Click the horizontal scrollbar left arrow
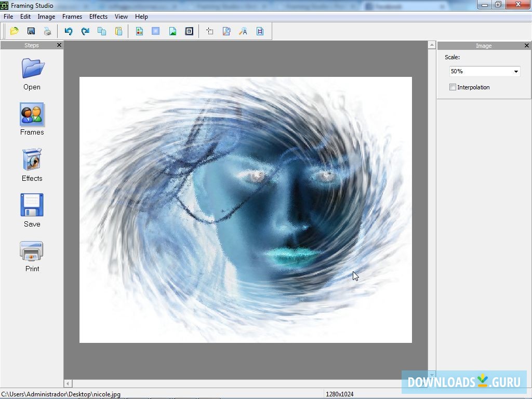 (68, 384)
